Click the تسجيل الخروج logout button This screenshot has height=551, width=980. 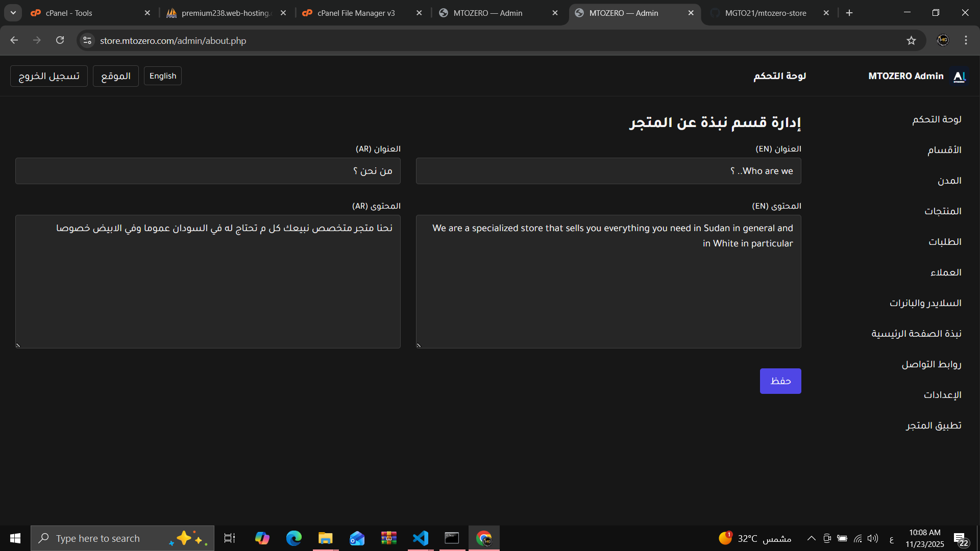tap(49, 76)
